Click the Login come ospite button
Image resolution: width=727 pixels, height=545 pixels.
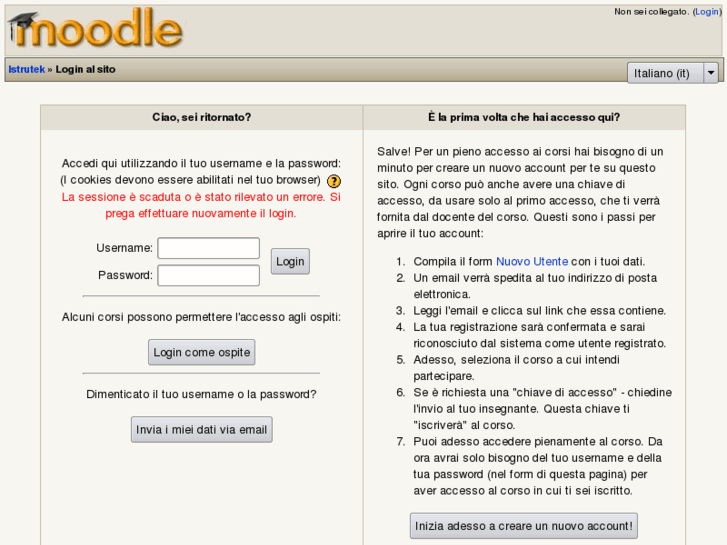[x=201, y=352]
